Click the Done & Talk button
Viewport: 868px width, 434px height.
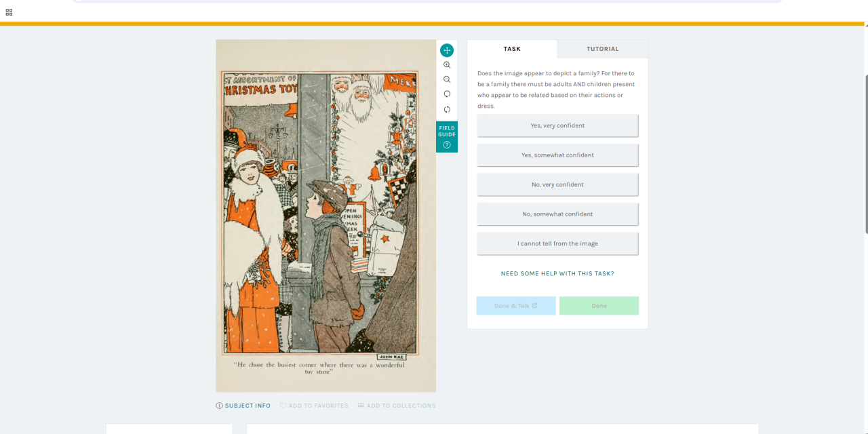516,306
